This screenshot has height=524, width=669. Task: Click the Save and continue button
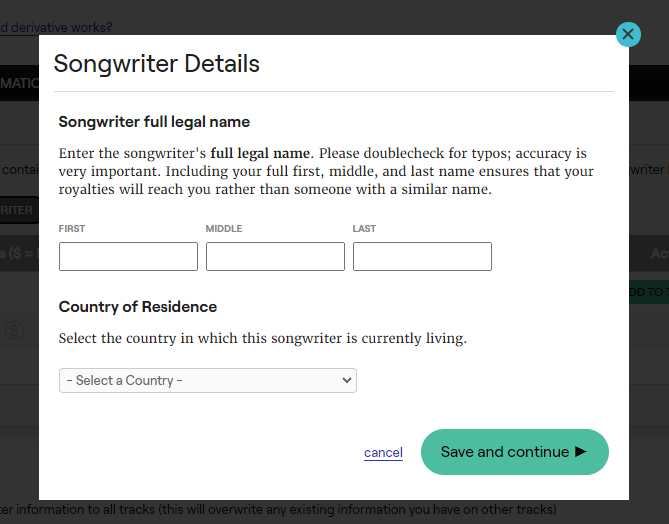[515, 452]
